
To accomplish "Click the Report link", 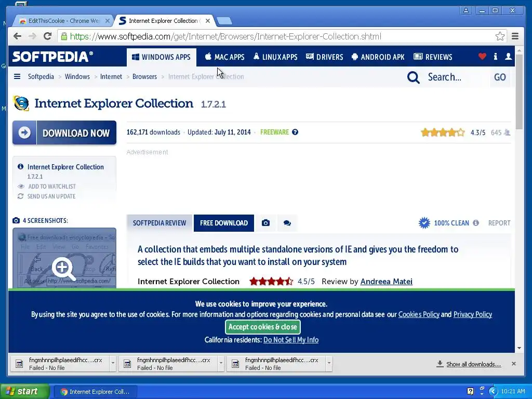I will pos(499,223).
